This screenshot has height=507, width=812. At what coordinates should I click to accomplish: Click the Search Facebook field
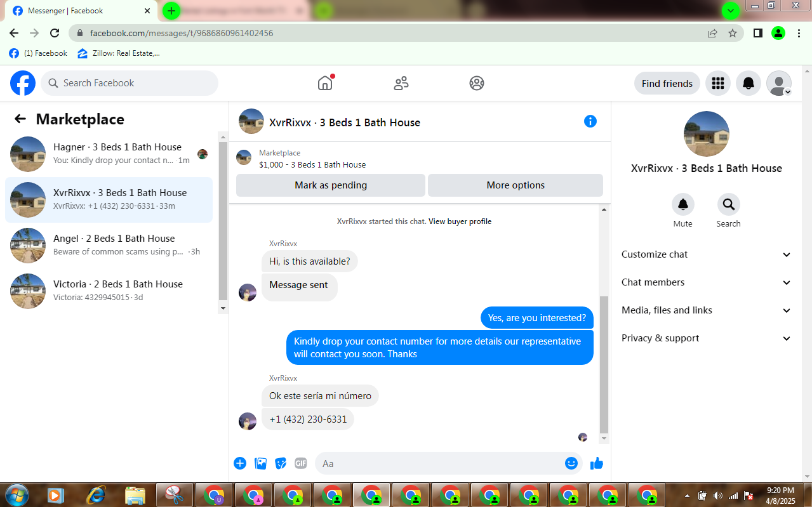point(130,83)
